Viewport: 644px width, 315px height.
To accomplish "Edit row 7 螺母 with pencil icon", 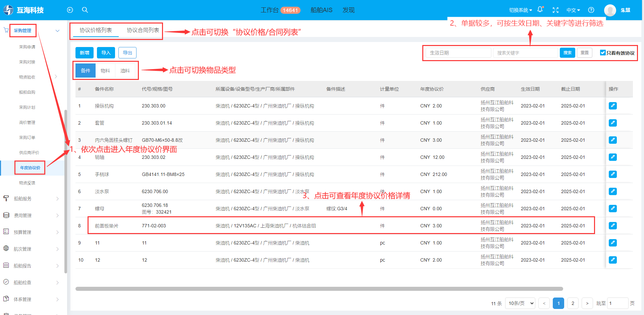I will [x=613, y=209].
